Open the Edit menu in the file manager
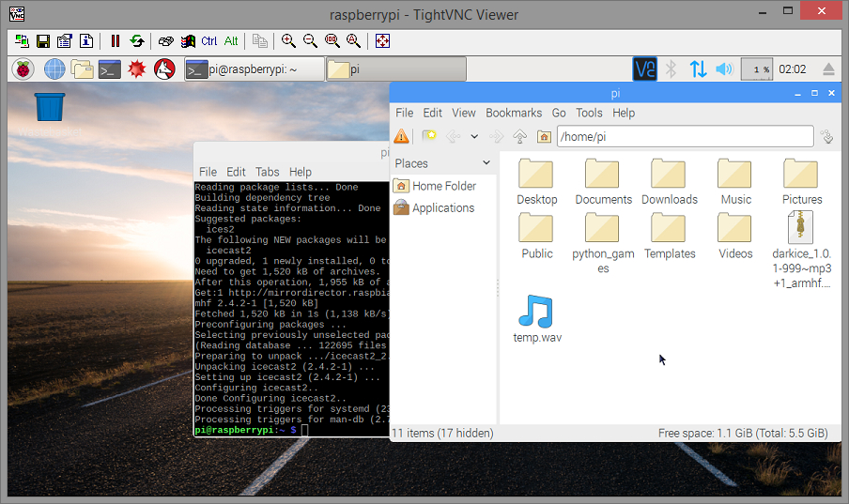This screenshot has width=849, height=504. pos(433,113)
